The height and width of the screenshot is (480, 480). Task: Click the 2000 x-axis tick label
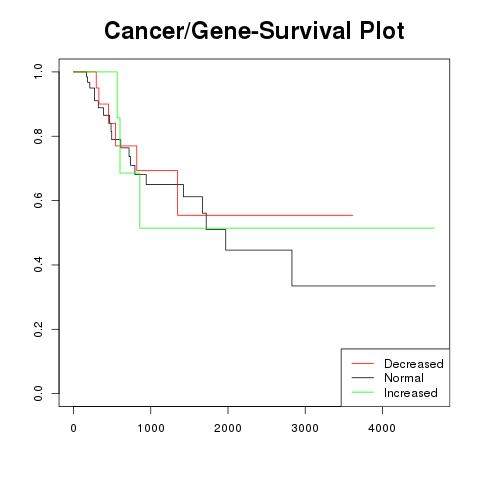228,428
